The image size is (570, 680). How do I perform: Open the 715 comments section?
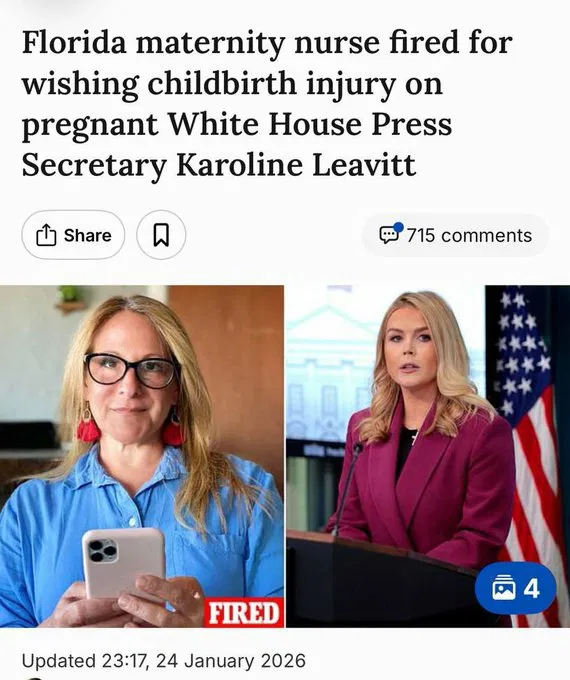pyautogui.click(x=455, y=235)
